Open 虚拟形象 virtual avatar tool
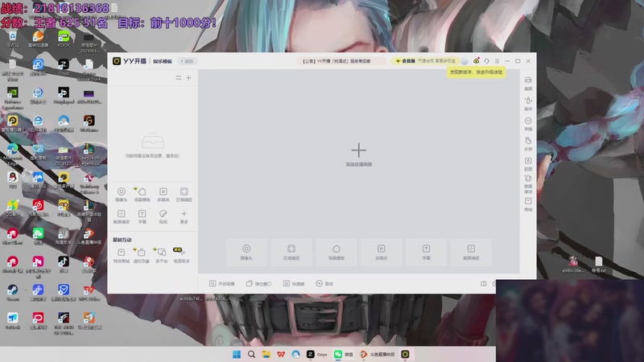Screen dimensions: 644x362 tap(142, 255)
